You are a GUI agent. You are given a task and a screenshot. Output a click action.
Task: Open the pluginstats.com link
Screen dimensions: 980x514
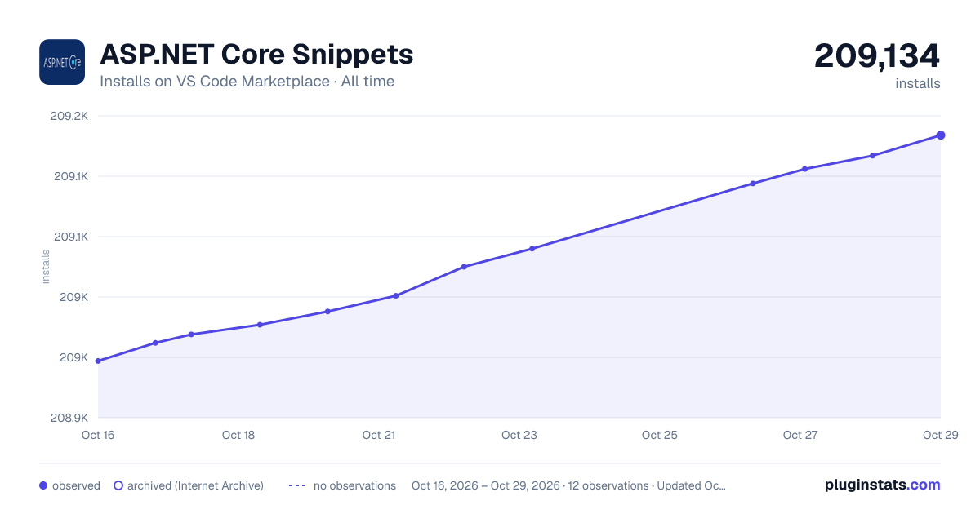882,485
